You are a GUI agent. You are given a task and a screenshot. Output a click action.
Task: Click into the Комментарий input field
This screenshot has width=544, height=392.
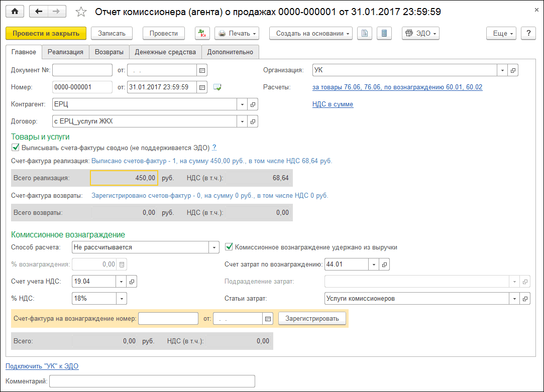[x=152, y=381]
